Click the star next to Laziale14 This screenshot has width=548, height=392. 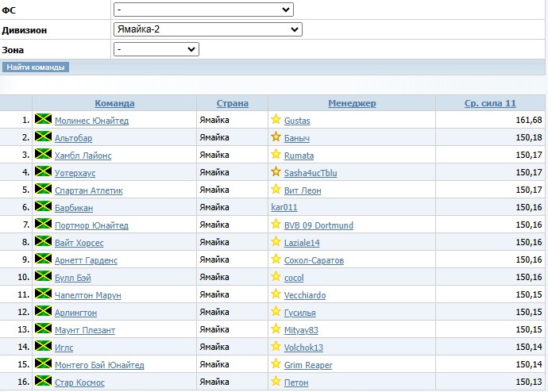point(276,241)
